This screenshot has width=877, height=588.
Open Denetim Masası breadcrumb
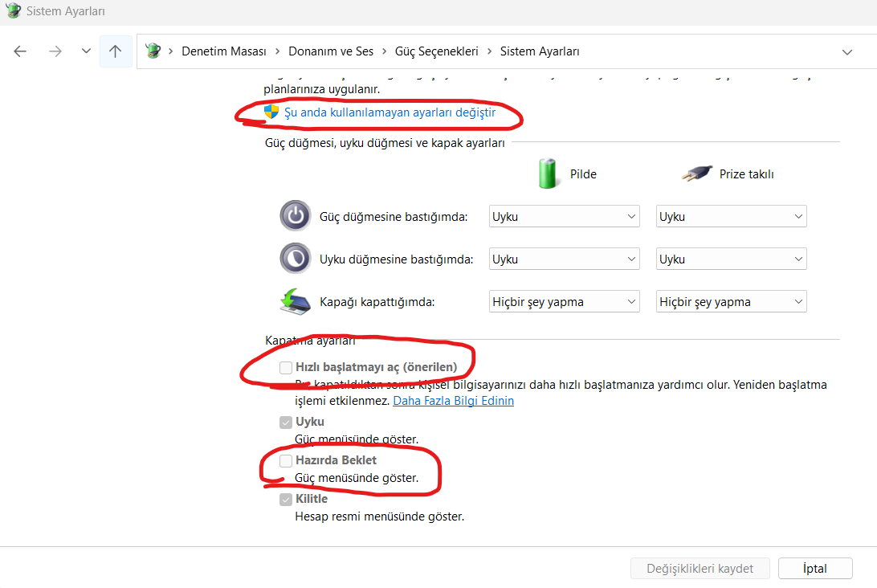224,51
